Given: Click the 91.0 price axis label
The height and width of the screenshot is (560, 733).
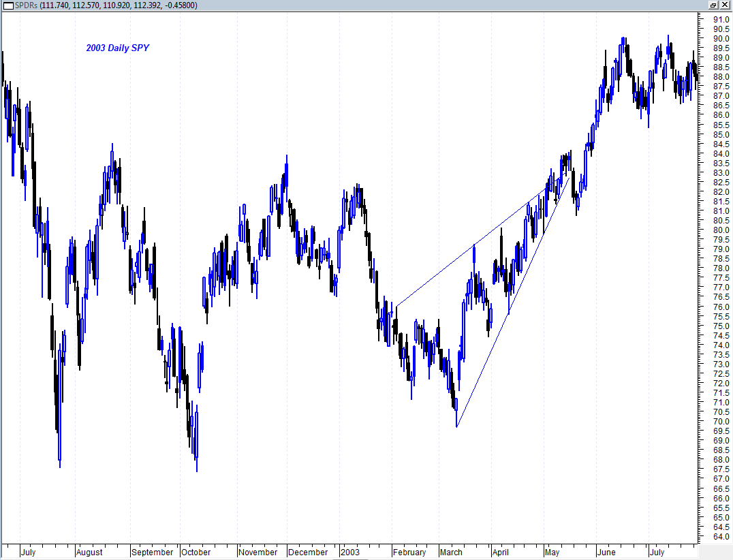Looking at the screenshot, I should click(x=721, y=20).
